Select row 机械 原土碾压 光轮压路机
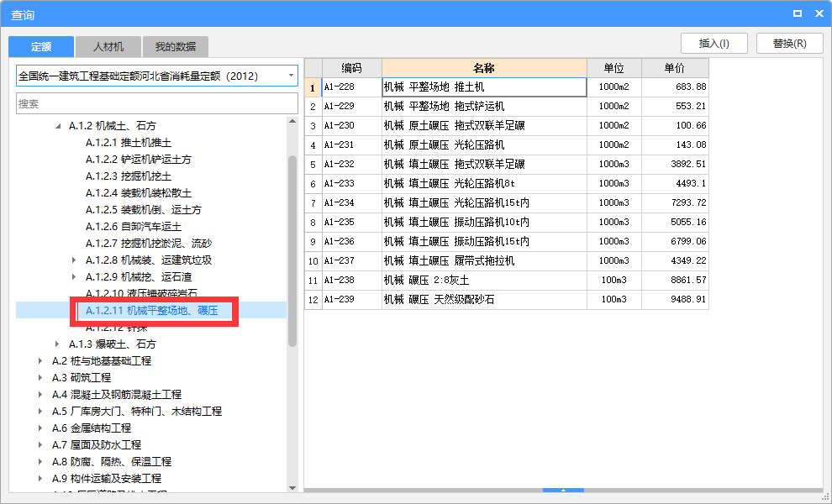Image resolution: width=832 pixels, height=504 pixels. click(484, 144)
